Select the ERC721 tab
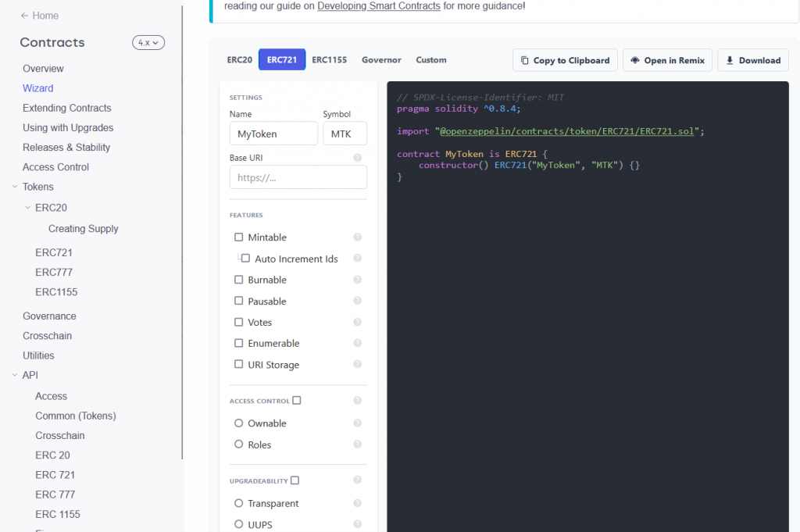Viewport: 800px width, 532px height. (x=282, y=59)
